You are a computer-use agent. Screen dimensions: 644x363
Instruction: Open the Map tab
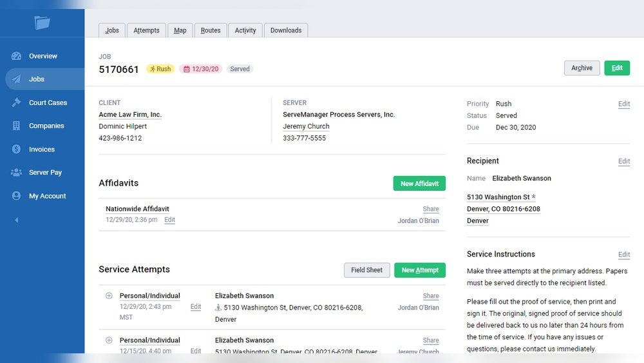point(180,30)
